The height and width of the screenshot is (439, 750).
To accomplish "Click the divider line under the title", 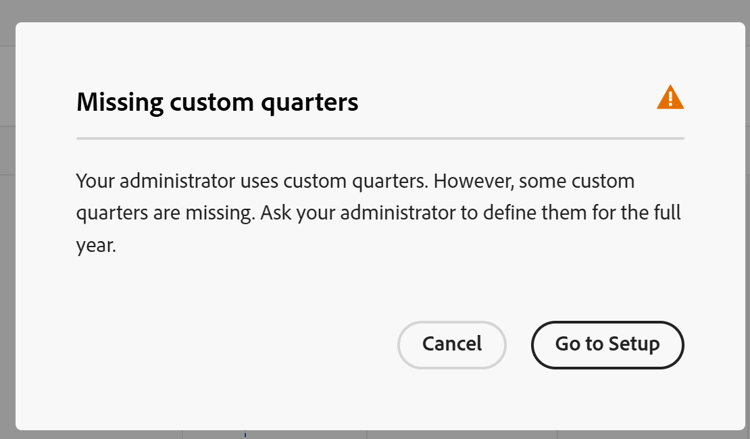I will [x=380, y=137].
